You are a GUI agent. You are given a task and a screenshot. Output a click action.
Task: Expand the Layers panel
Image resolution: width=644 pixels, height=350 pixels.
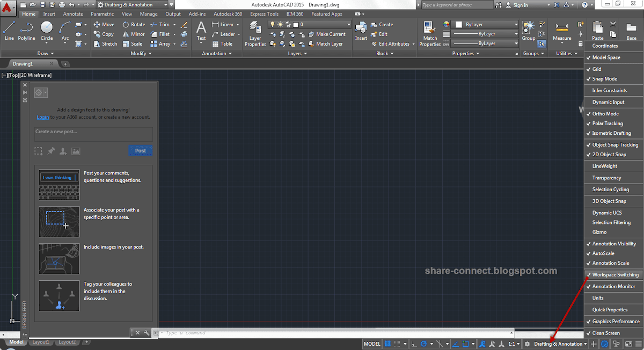(x=297, y=54)
